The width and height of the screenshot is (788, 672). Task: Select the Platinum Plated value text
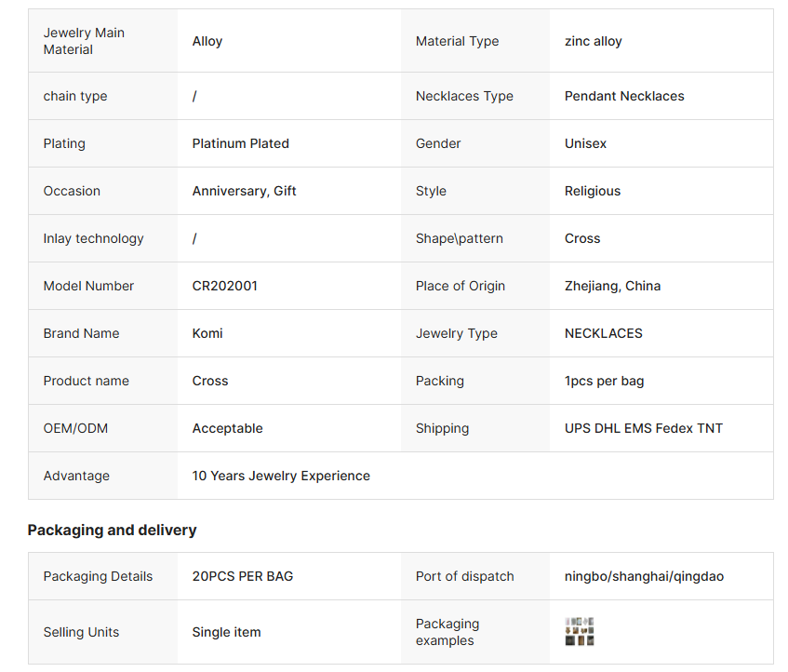coord(240,143)
